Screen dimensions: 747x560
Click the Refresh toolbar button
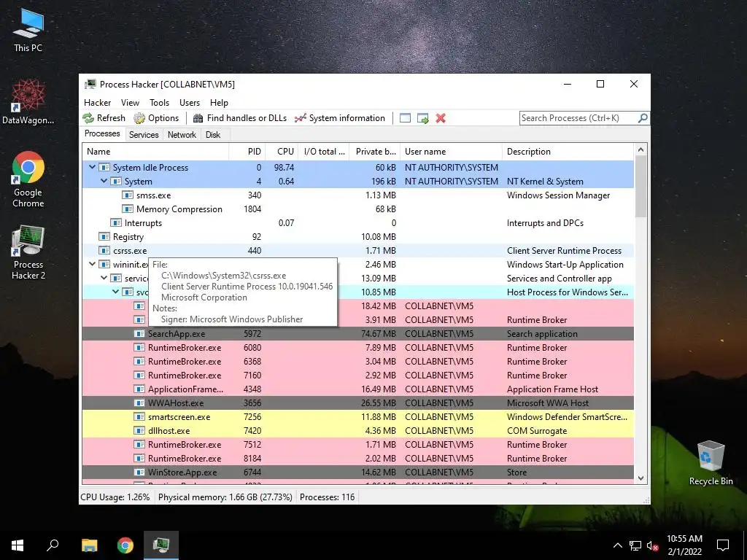click(104, 118)
